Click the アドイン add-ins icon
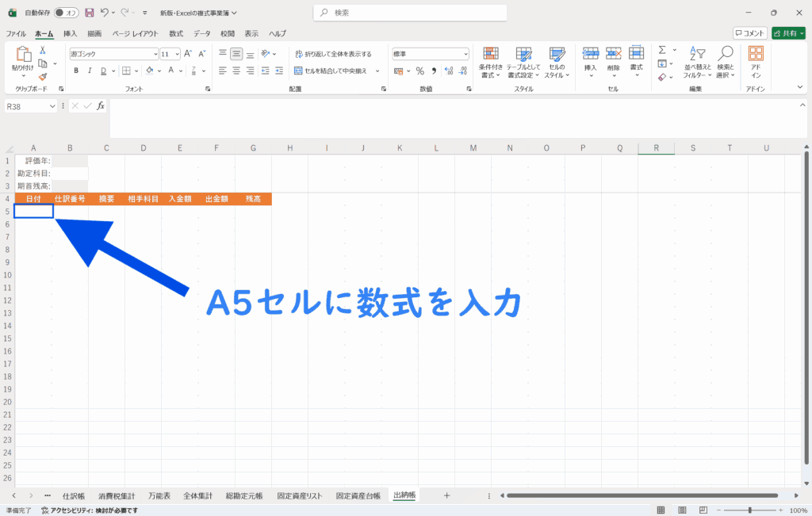Screen dimensions: 812x516 (x=755, y=61)
